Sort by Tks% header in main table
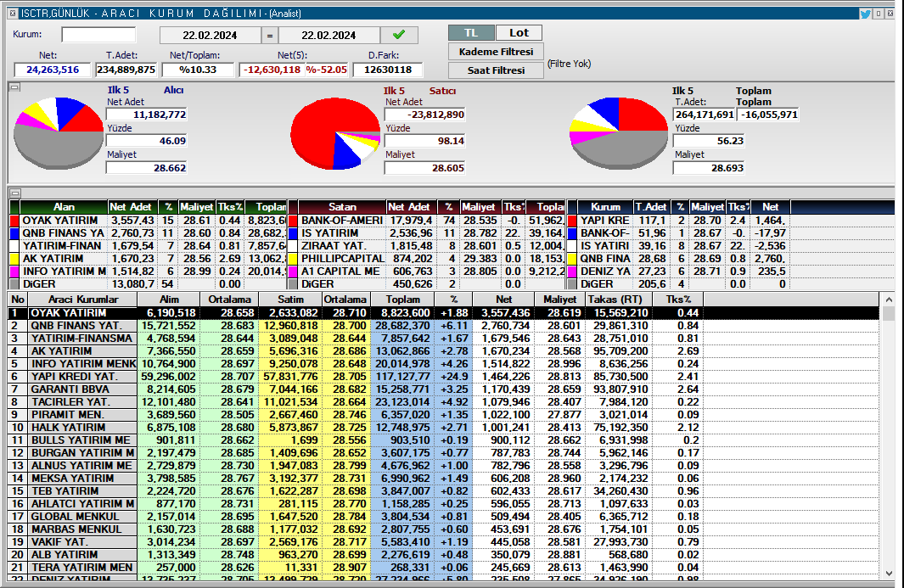 coord(678,300)
